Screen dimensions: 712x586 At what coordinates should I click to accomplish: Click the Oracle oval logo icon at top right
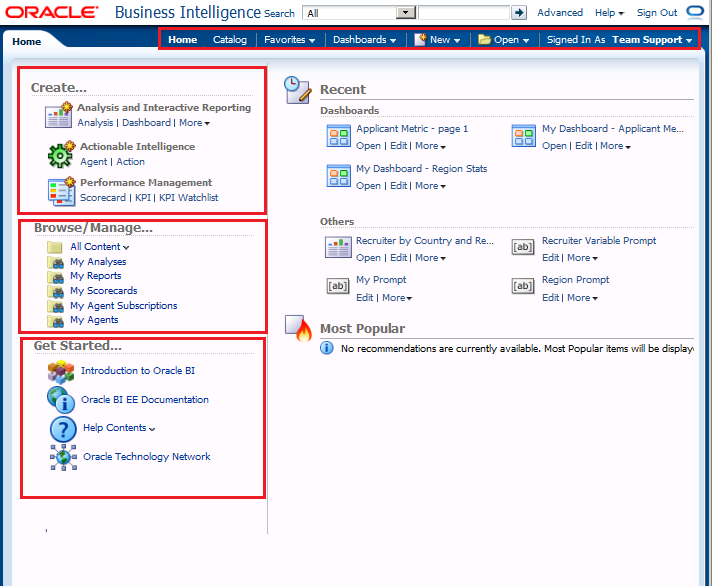(x=695, y=11)
